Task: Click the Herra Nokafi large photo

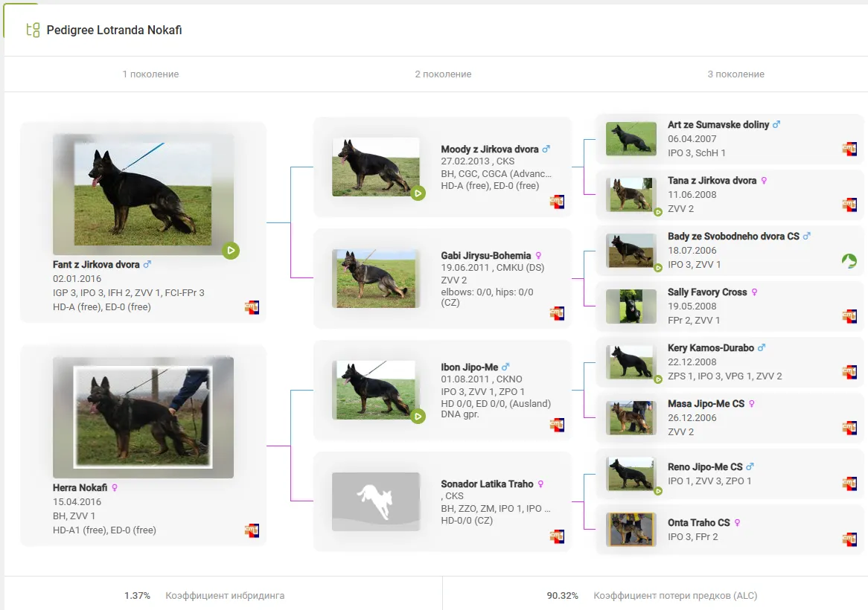Action: point(143,417)
